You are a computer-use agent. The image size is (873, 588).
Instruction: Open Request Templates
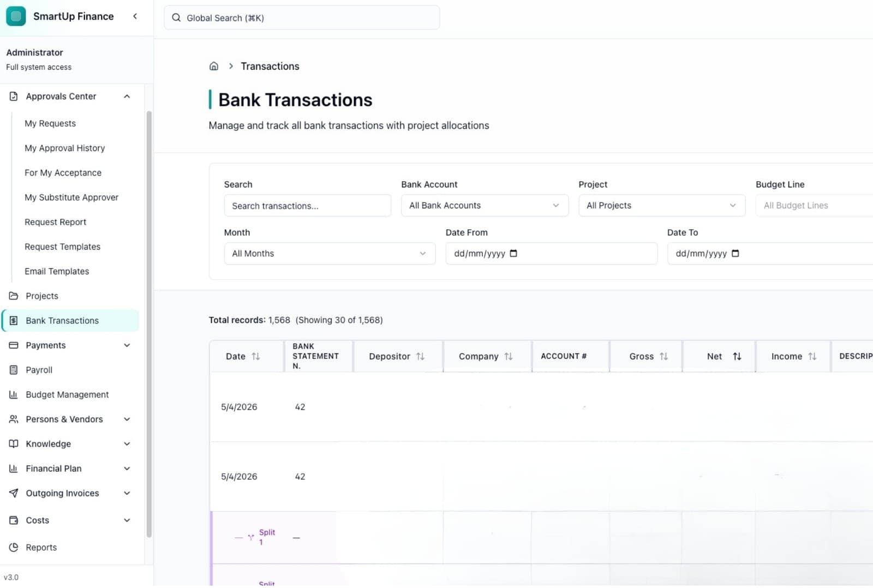63,247
